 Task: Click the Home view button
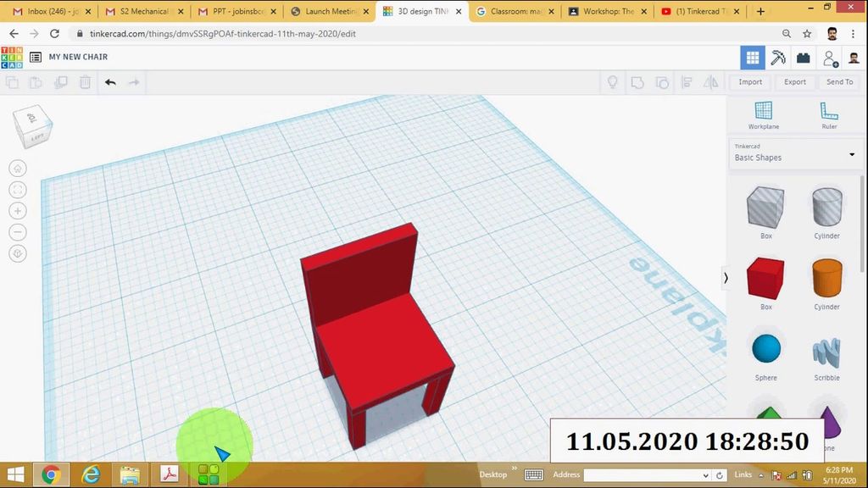click(18, 169)
